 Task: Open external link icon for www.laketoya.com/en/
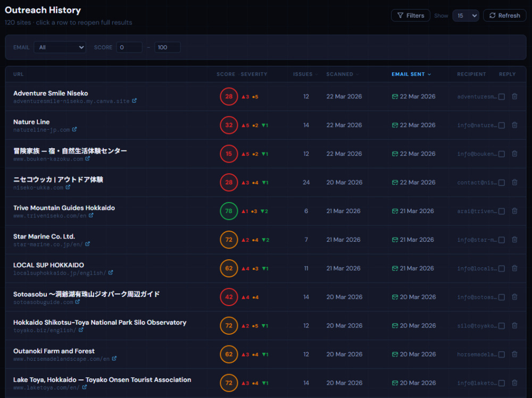click(x=85, y=387)
